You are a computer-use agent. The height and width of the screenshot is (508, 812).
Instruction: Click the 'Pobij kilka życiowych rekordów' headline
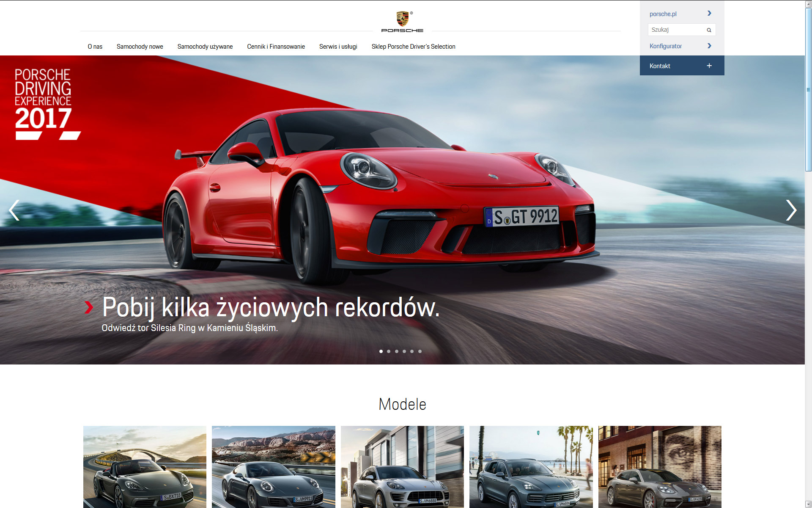[271, 307]
